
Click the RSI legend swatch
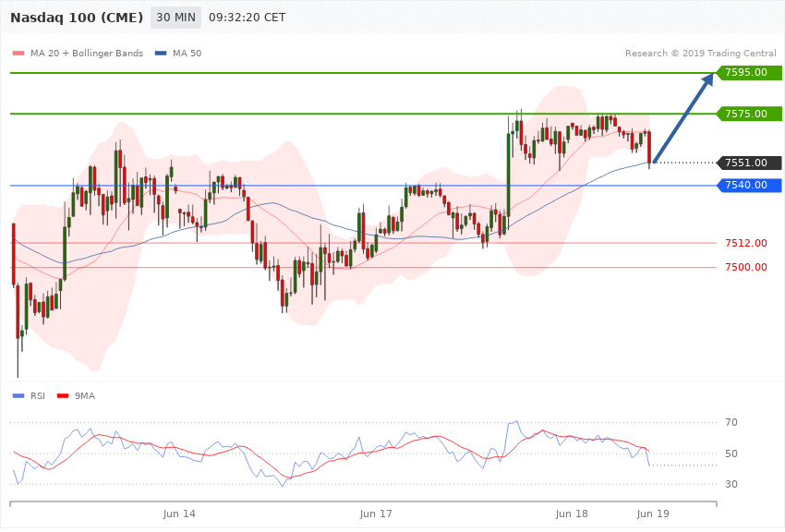tap(18, 396)
